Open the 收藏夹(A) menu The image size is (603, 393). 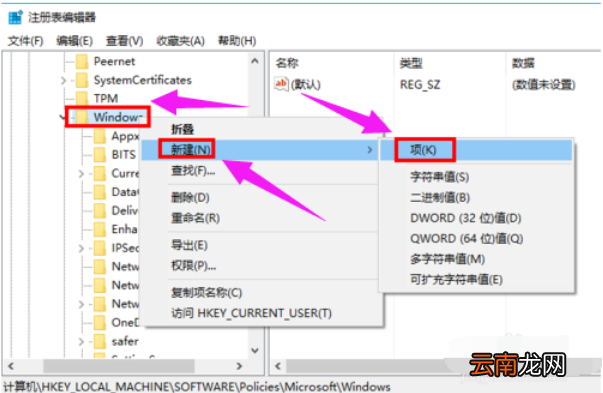click(180, 41)
